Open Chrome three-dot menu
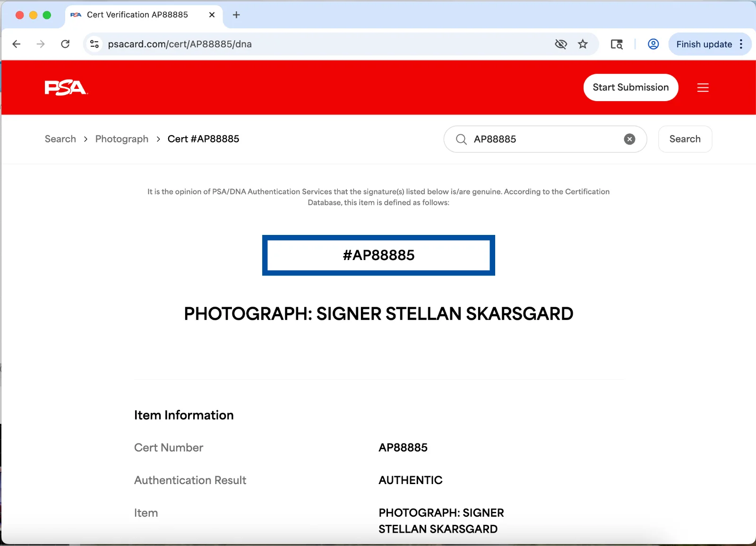Image resolution: width=756 pixels, height=546 pixels. 741,44
